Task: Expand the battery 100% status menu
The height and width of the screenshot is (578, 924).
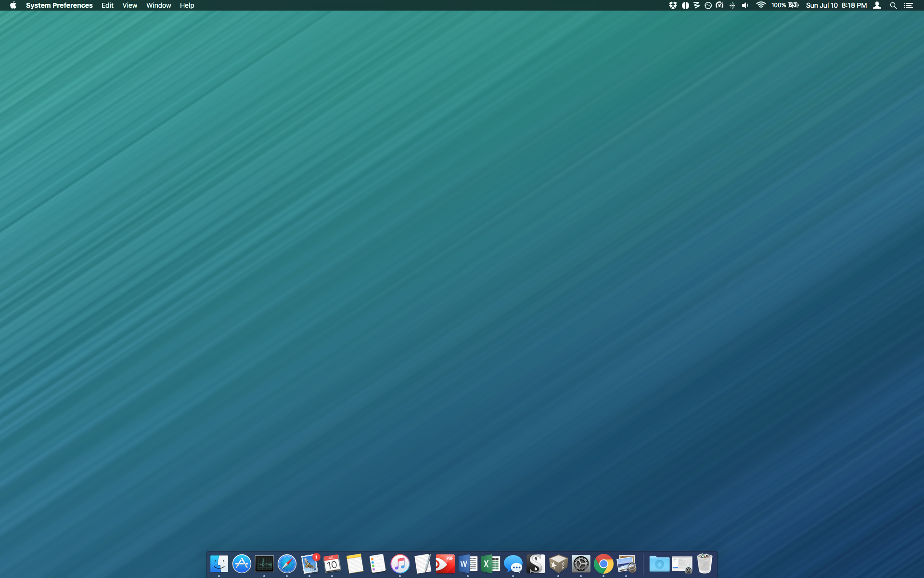Action: click(785, 5)
